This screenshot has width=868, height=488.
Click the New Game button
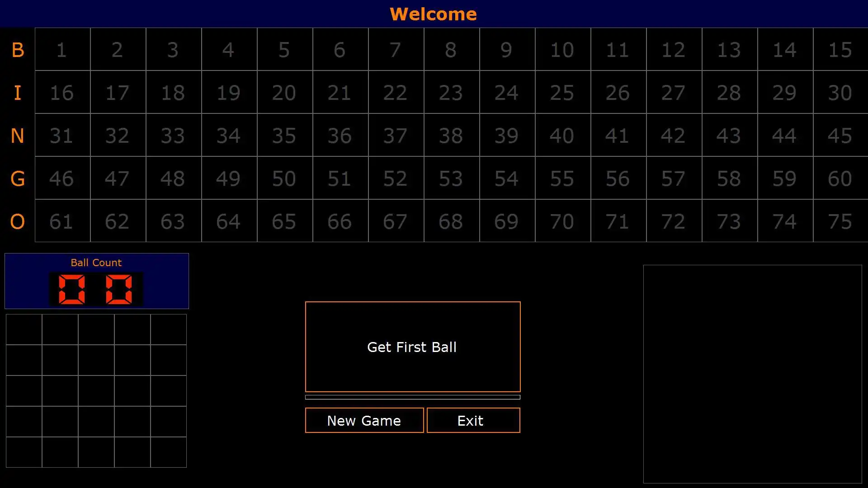pos(364,420)
